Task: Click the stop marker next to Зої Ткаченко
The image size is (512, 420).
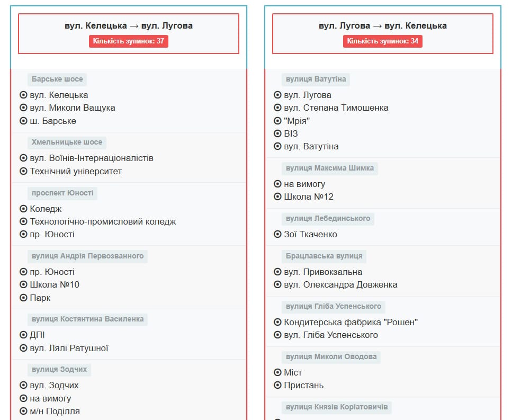Action: (x=277, y=235)
